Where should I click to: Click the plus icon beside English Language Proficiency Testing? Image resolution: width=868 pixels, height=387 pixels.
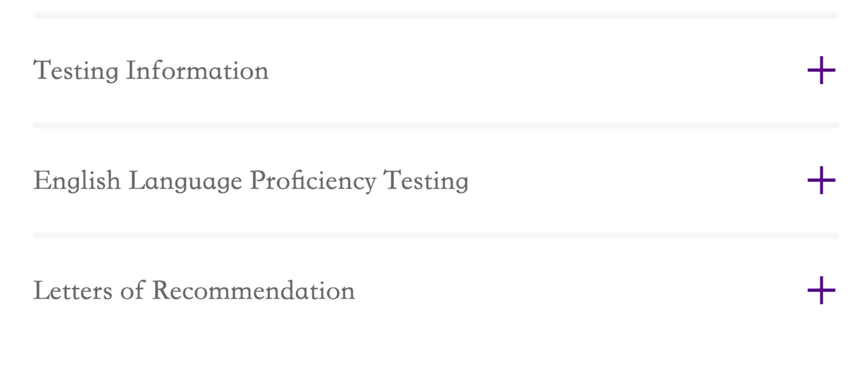point(821,181)
